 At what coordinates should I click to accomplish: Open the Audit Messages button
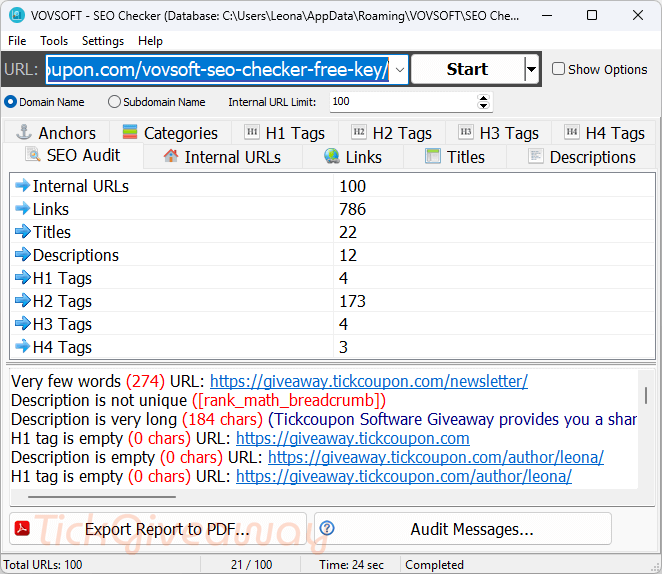tap(463, 529)
